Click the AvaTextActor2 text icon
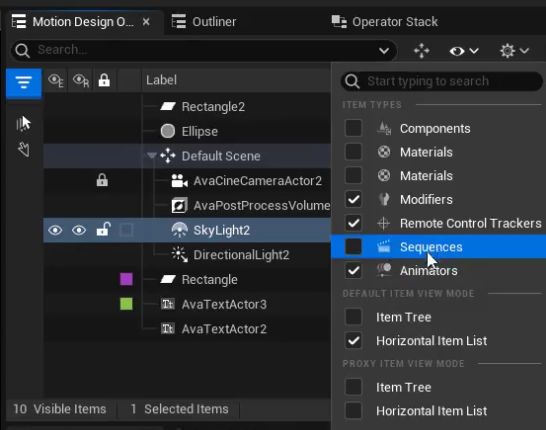546x430 pixels. point(168,328)
